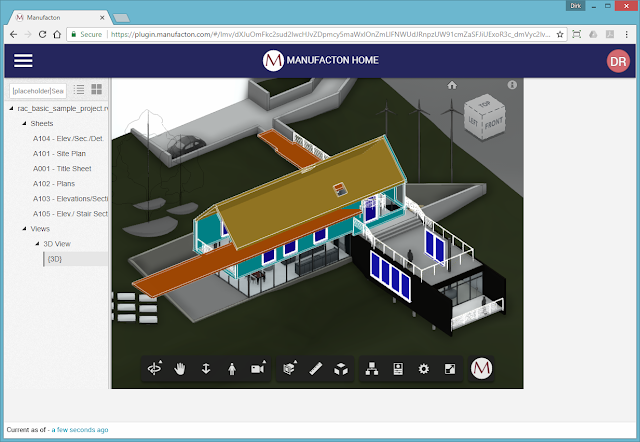Go back in browser history
Image resolution: width=640 pixels, height=442 pixels.
coord(13,34)
